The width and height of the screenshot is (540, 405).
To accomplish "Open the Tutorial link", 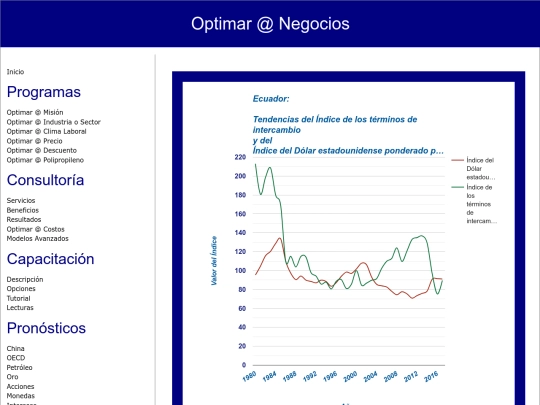I will coord(18,298).
